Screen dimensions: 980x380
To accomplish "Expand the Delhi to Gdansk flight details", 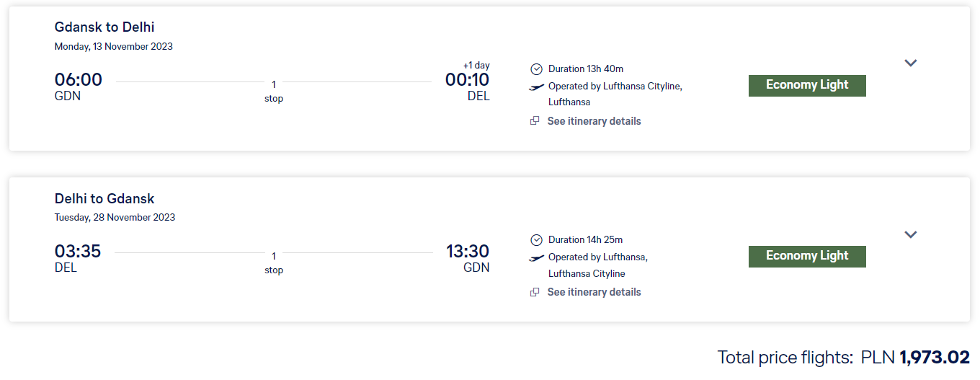I will pyautogui.click(x=911, y=234).
